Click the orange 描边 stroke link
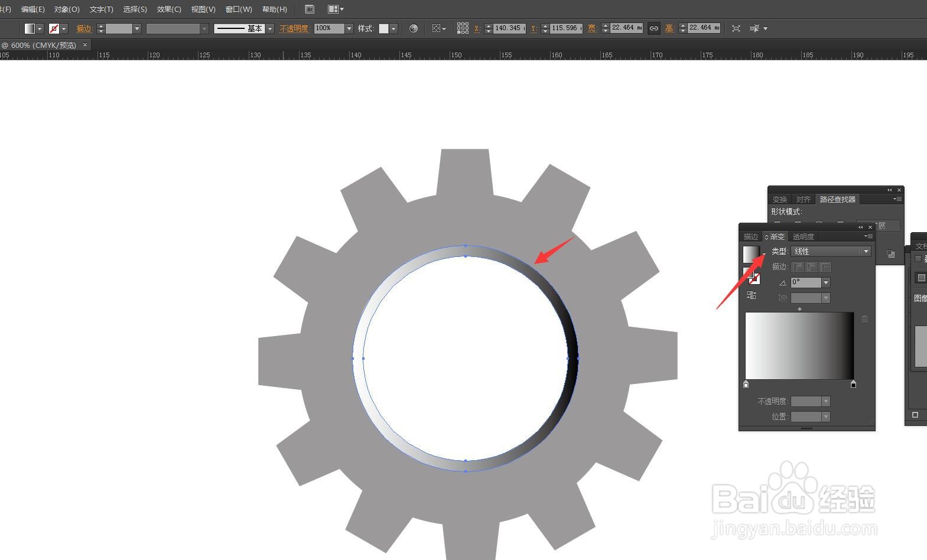927x560 pixels. (84, 28)
